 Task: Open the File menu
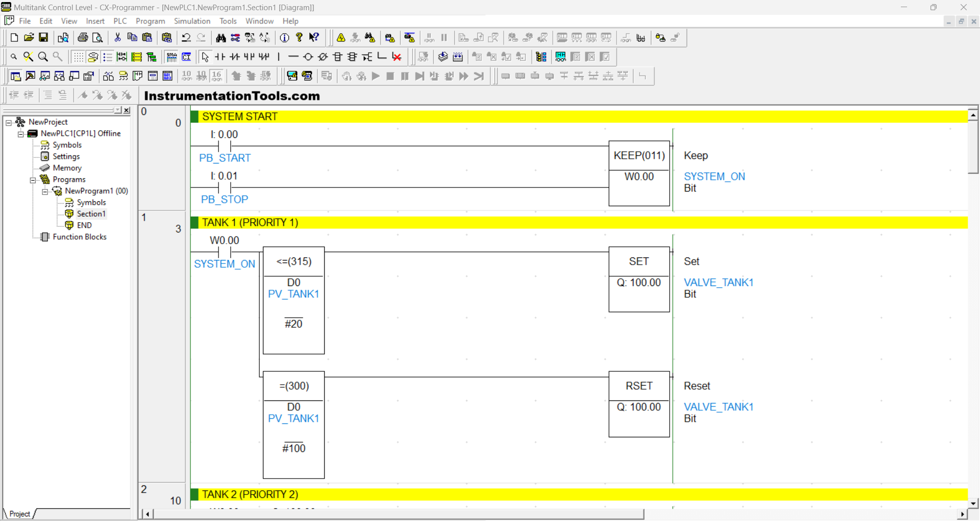coord(25,21)
